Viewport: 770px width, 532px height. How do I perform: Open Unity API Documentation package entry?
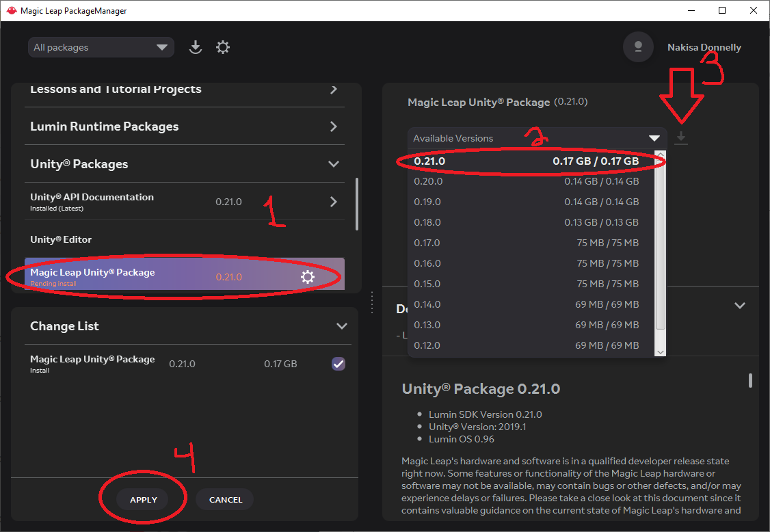185,202
